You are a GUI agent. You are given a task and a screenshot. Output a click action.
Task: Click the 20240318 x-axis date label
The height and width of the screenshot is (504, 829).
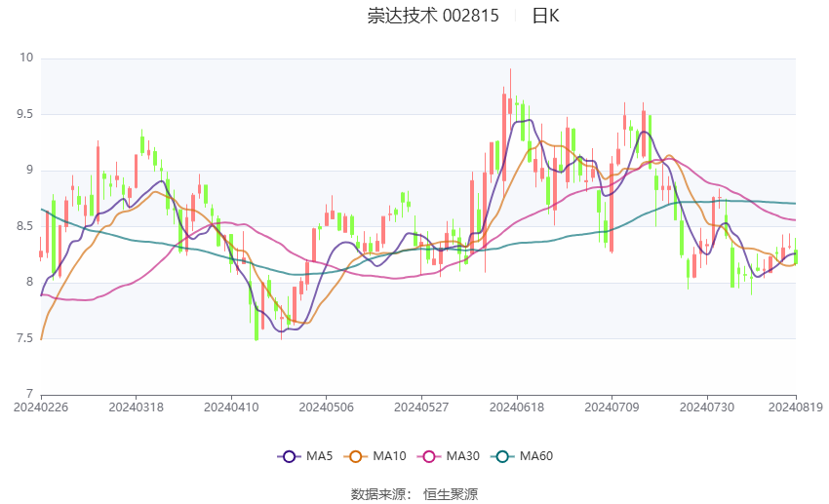[136, 407]
